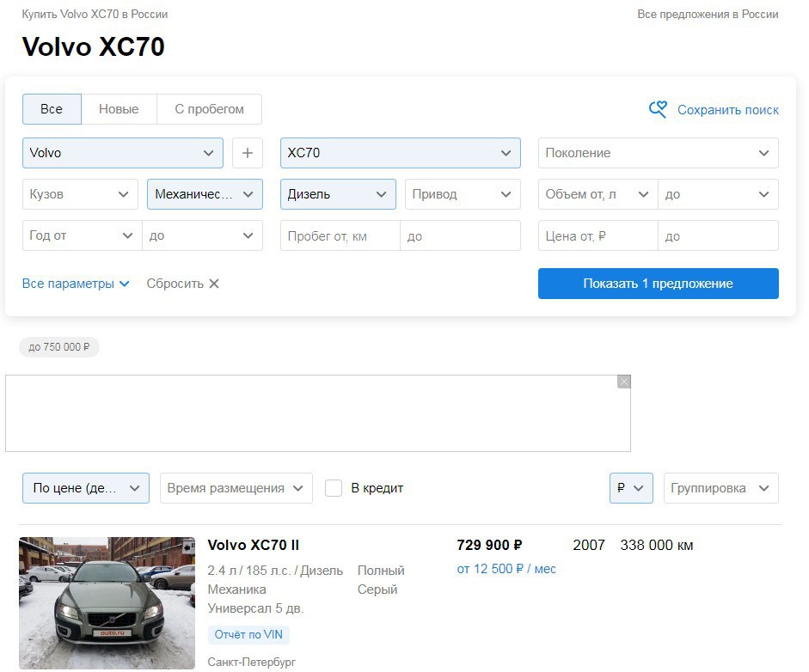
Task: Switch to the Новые tab
Action: [x=119, y=109]
